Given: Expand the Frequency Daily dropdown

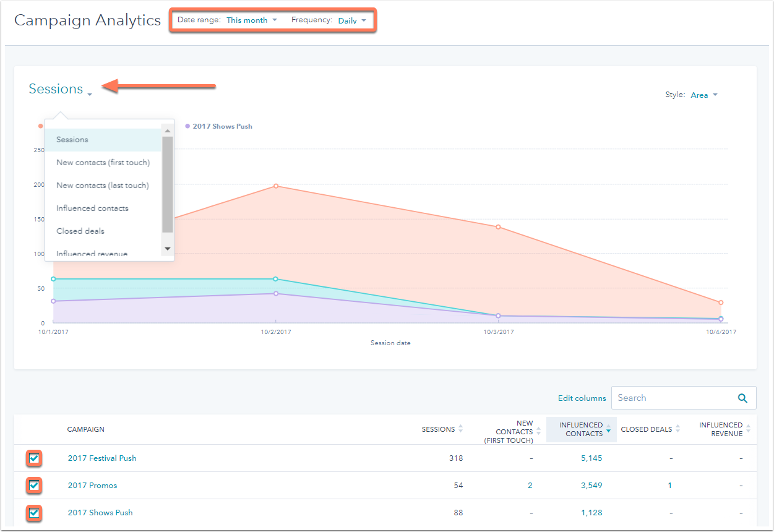Looking at the screenshot, I should (x=351, y=20).
